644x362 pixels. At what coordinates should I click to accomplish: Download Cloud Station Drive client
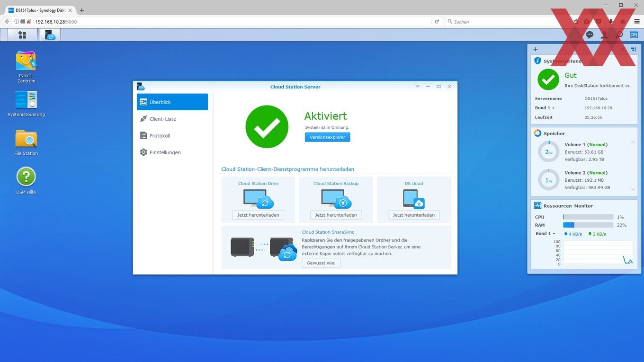(x=258, y=215)
